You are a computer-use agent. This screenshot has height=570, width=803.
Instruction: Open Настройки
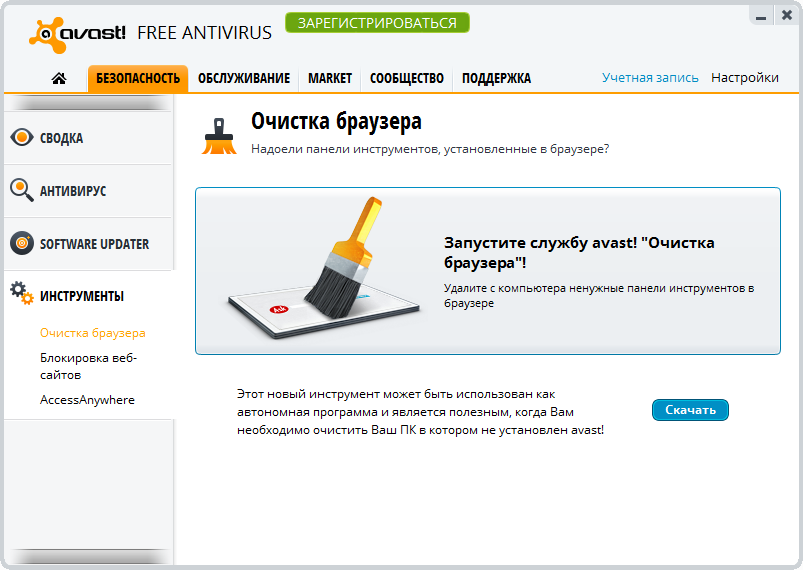[745, 78]
